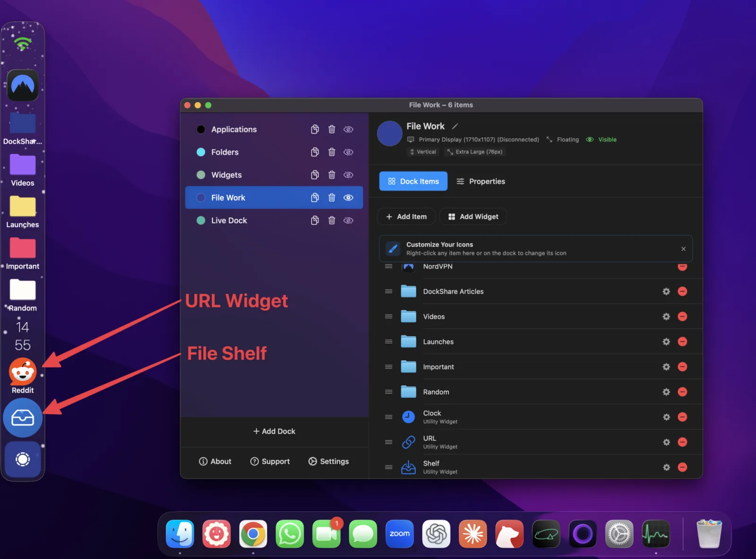Toggle visibility of the Applications dock

tap(348, 129)
